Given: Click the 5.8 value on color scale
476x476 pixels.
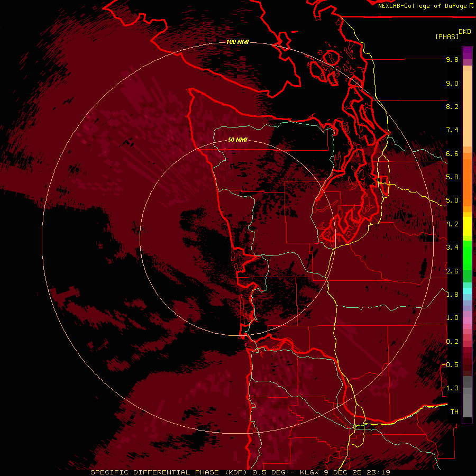Looking at the screenshot, I should (452, 177).
